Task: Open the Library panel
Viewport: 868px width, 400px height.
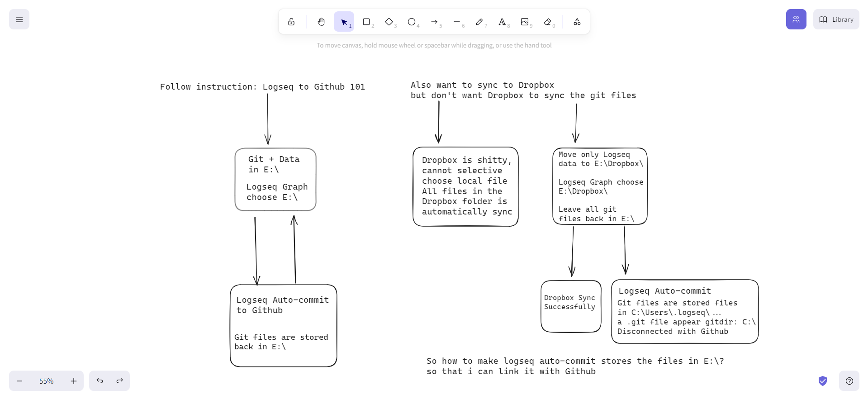Action: click(836, 19)
